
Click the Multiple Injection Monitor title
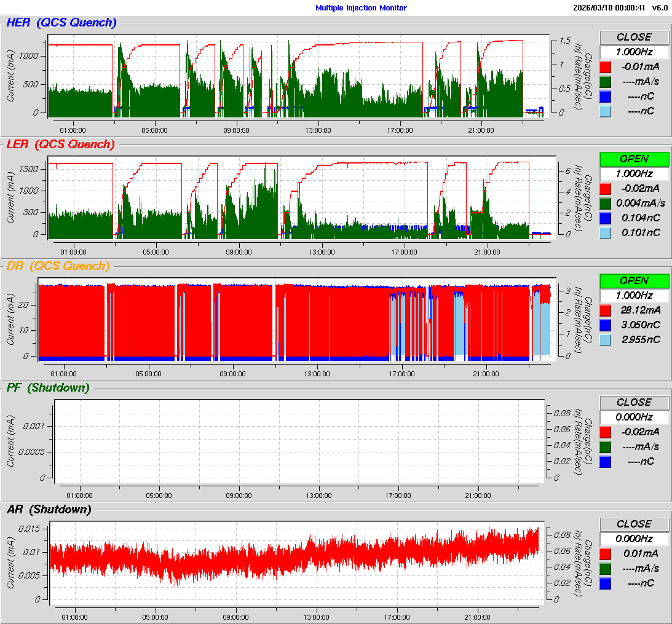point(361,8)
